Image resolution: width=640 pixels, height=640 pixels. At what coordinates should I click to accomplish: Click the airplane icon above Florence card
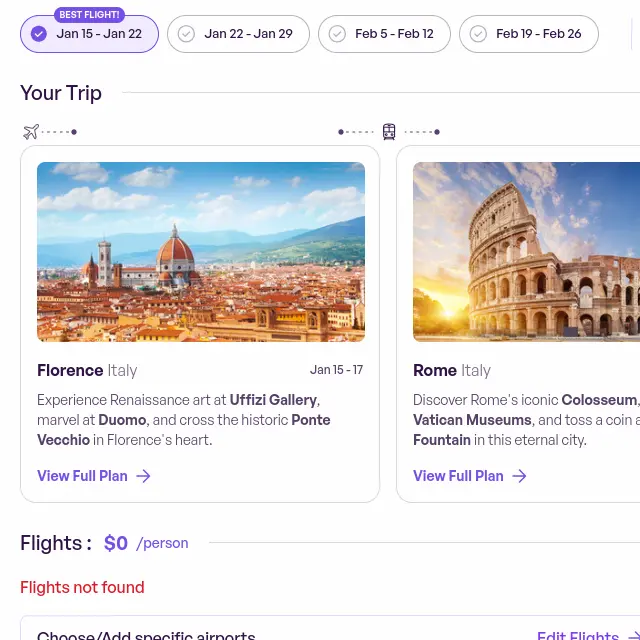click(31, 131)
